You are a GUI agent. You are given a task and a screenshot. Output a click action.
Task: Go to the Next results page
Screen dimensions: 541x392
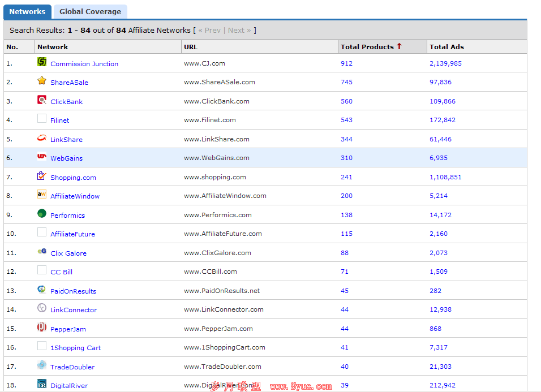coord(236,31)
